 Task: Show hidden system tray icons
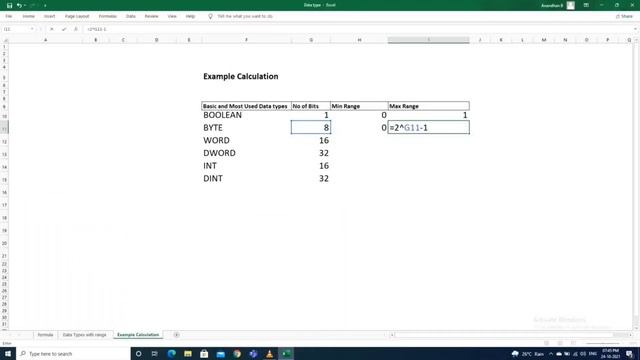(x=551, y=353)
